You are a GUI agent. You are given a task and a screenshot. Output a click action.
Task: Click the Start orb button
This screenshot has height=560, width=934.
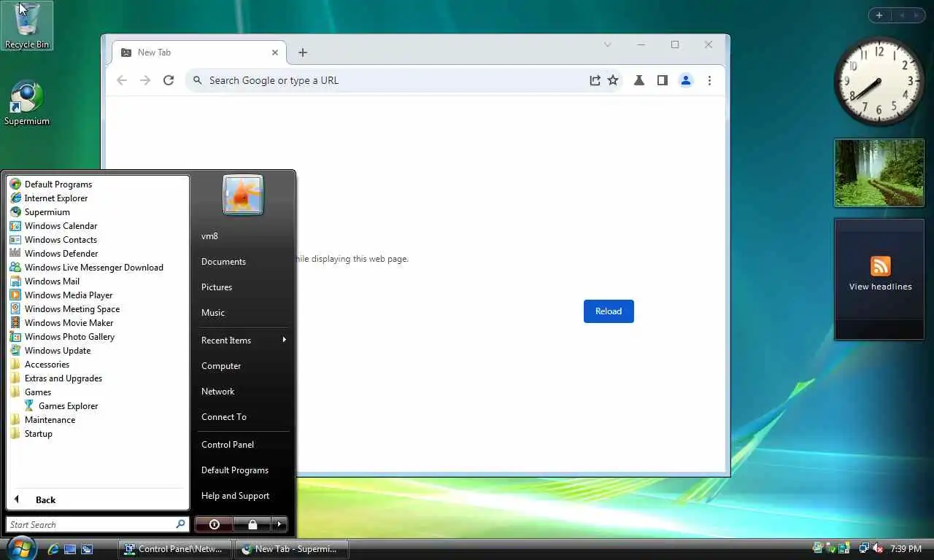(21, 548)
